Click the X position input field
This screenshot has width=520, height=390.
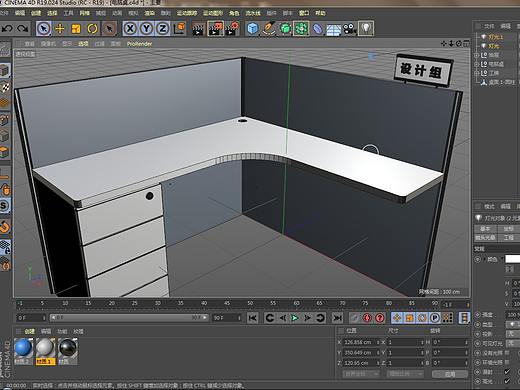[x=361, y=342]
